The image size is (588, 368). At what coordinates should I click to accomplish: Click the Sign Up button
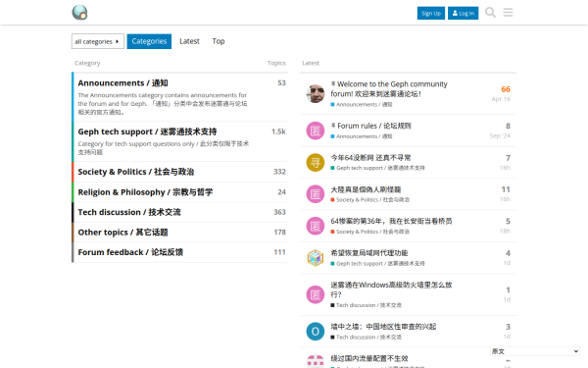click(431, 13)
